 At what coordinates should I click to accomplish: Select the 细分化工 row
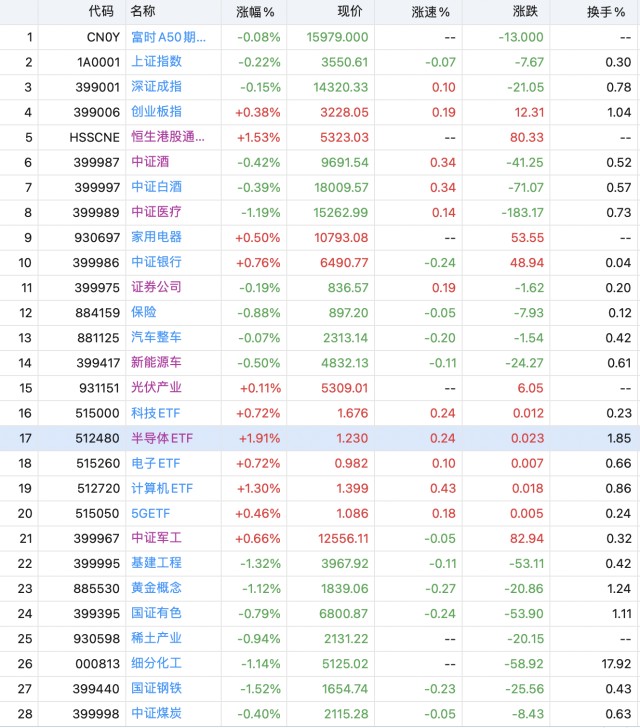click(x=320, y=663)
